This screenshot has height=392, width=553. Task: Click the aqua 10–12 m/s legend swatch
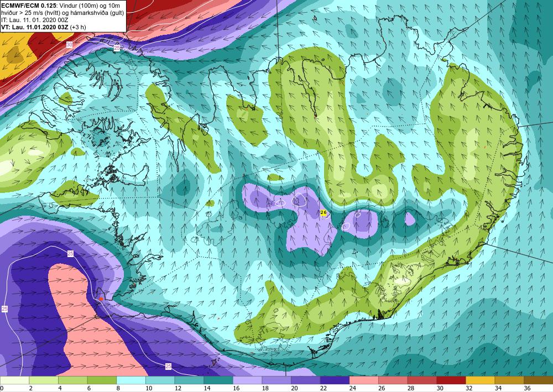coord(160,380)
